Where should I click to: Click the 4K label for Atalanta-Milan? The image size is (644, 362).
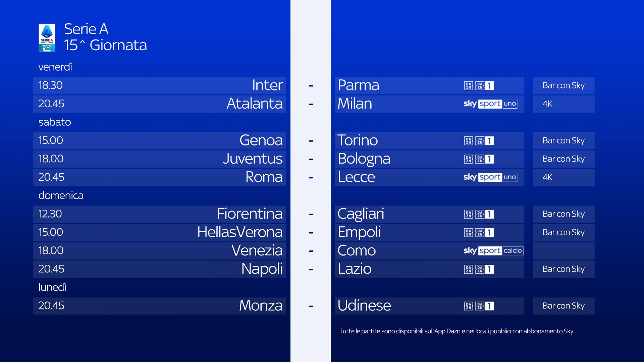pyautogui.click(x=547, y=104)
